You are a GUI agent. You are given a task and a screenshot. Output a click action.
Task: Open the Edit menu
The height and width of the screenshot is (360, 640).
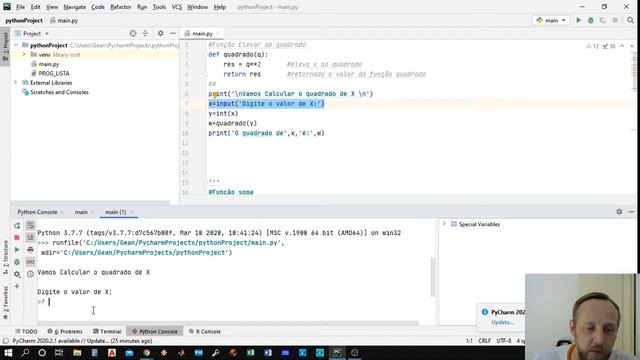tap(36, 7)
